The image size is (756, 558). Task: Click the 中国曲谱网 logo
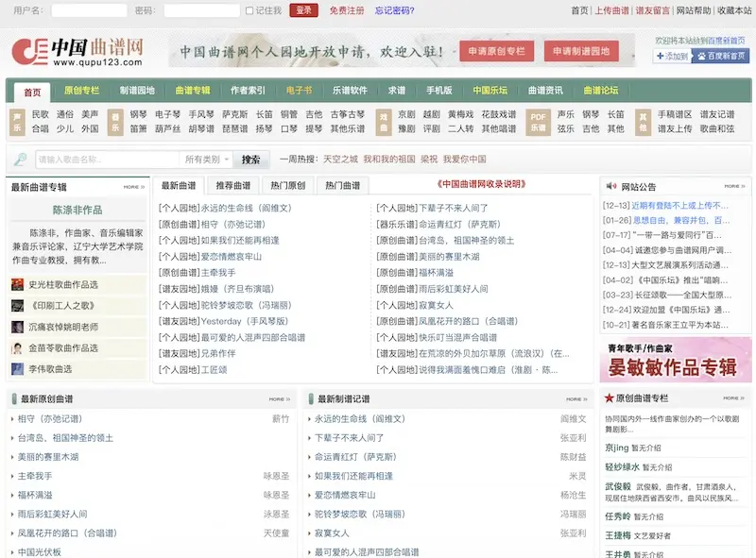click(77, 52)
